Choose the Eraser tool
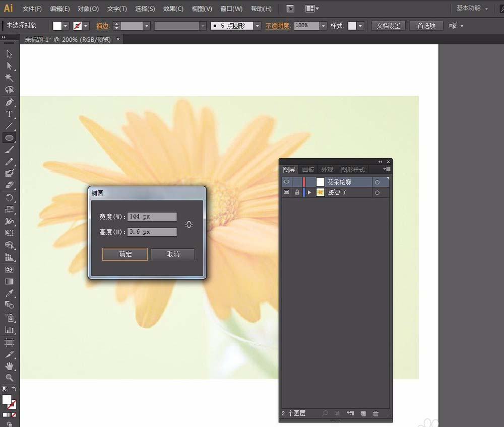Image resolution: width=504 pixels, height=427 pixels. (9, 185)
